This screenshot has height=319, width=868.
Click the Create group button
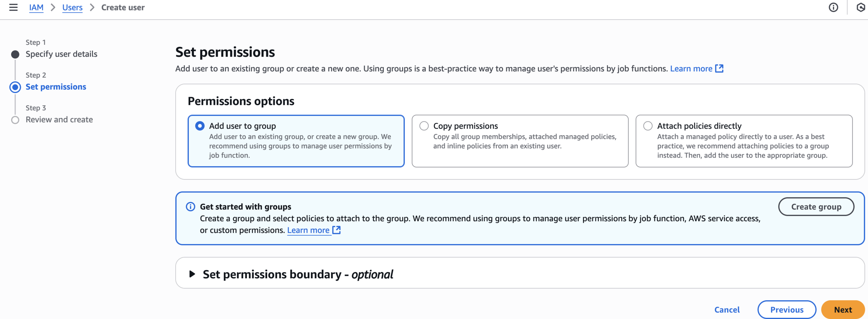pyautogui.click(x=816, y=207)
